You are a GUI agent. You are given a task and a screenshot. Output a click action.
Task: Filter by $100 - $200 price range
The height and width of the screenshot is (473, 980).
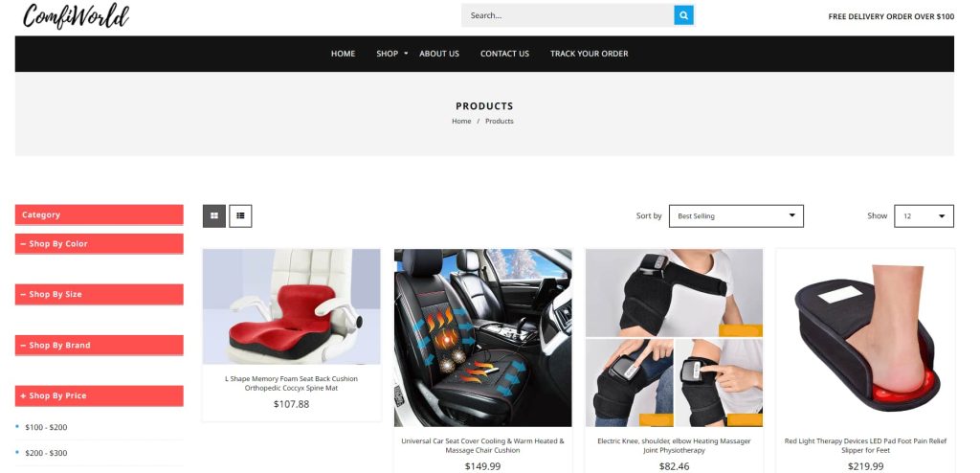pyautogui.click(x=46, y=427)
